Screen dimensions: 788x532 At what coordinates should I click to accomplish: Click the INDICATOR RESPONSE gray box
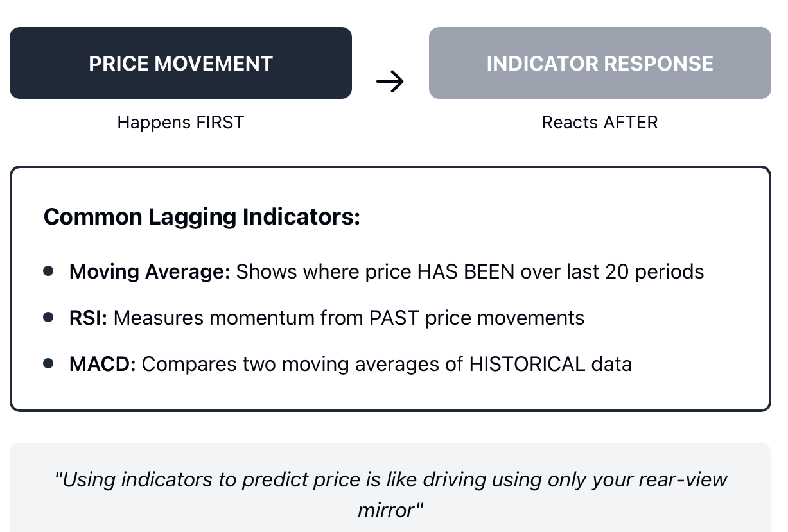600,63
